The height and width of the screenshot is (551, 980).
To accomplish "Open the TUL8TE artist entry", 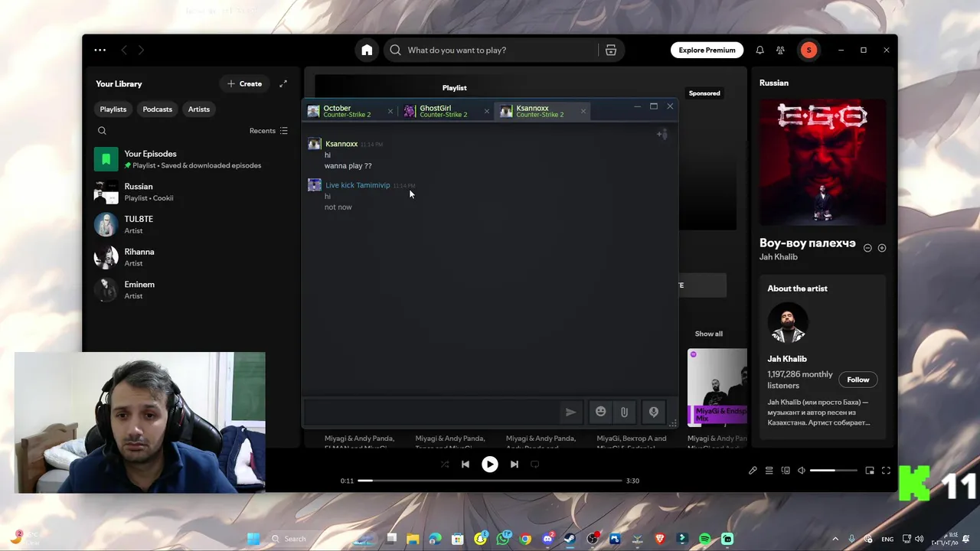I will [191, 224].
